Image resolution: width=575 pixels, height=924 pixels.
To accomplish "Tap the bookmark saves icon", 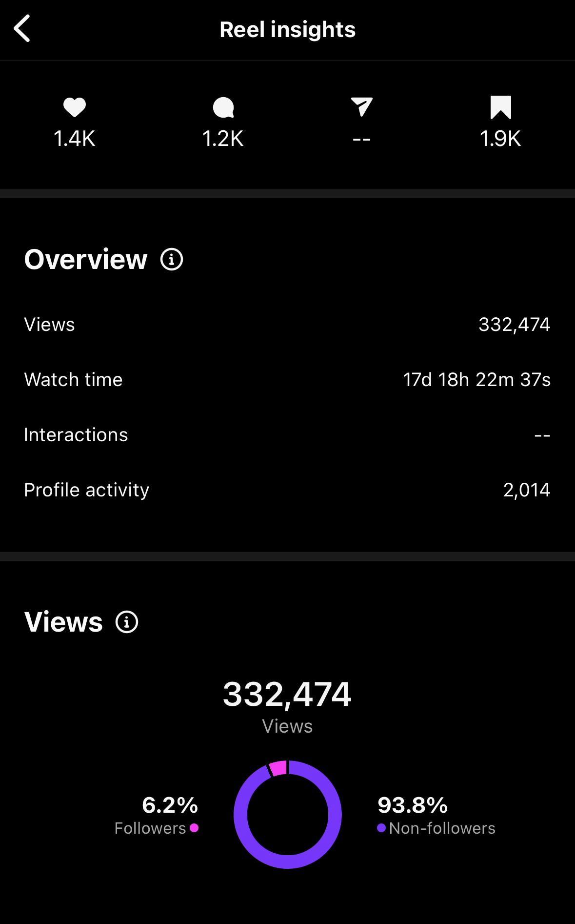I will (x=500, y=107).
